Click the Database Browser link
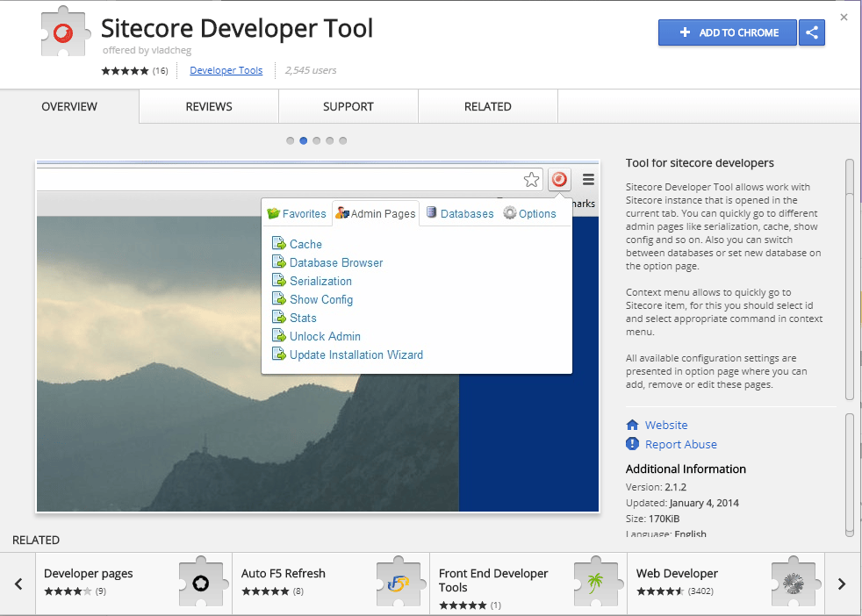 click(336, 262)
